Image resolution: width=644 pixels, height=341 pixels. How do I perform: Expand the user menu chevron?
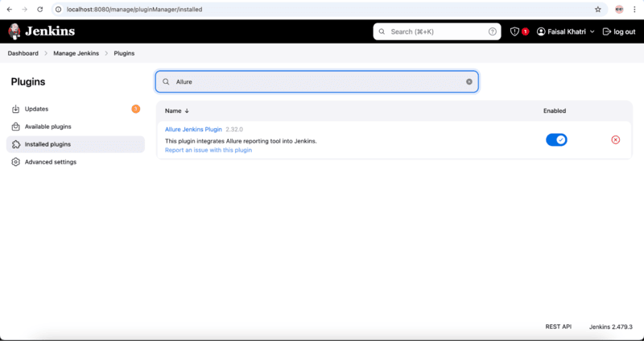tap(592, 31)
